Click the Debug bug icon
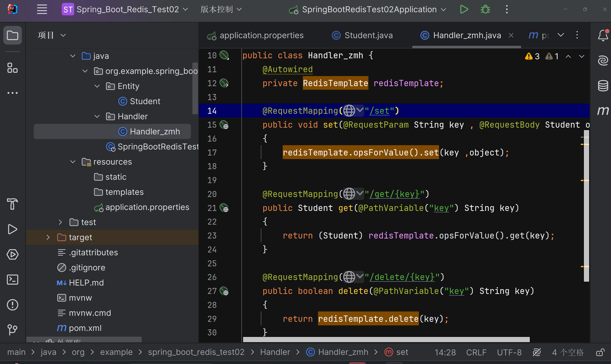 [x=485, y=10]
